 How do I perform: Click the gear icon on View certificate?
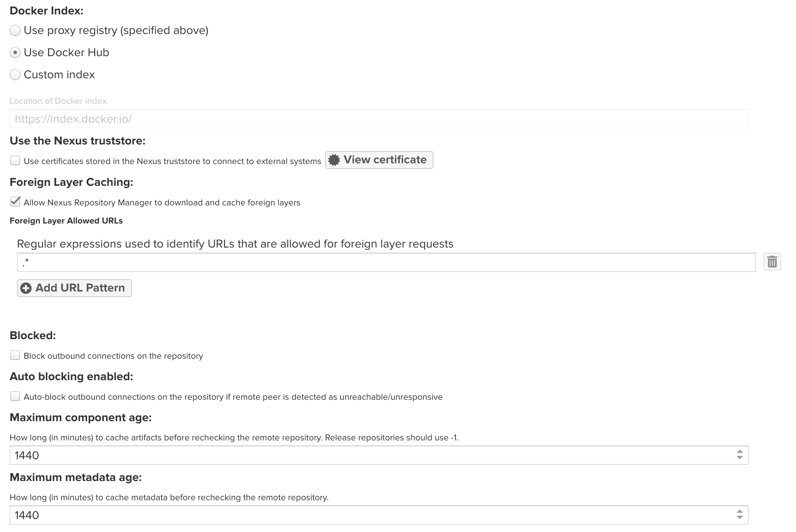coord(334,160)
